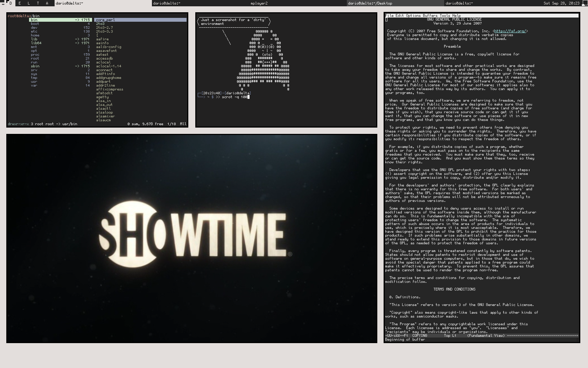
Task: Open the Options menu in Emacs
Action: point(413,16)
